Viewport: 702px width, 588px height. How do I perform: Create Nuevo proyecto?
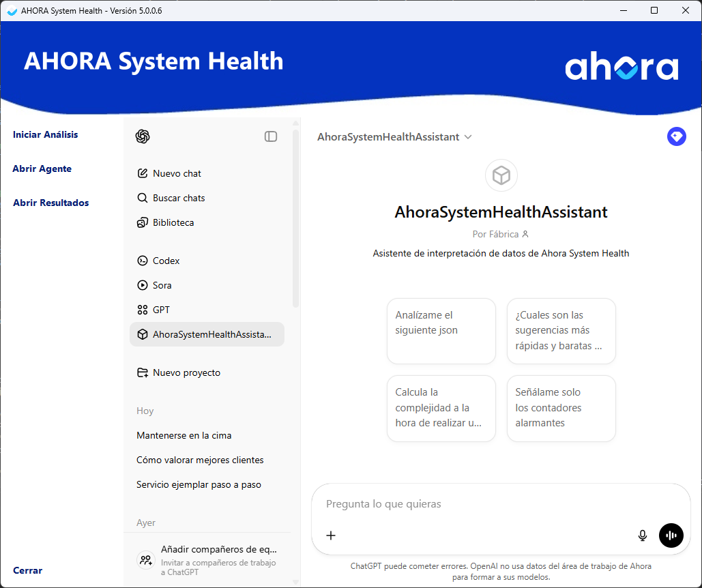(x=207, y=372)
